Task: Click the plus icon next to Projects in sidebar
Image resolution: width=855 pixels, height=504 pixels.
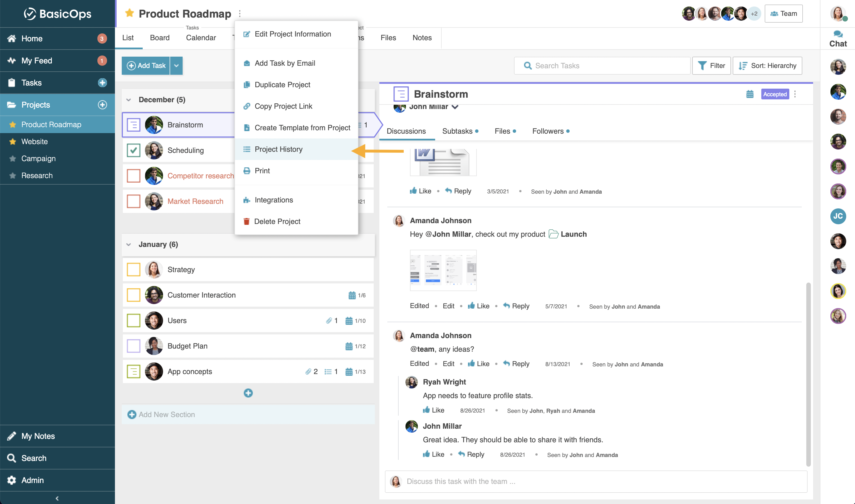Action: pyautogui.click(x=102, y=104)
